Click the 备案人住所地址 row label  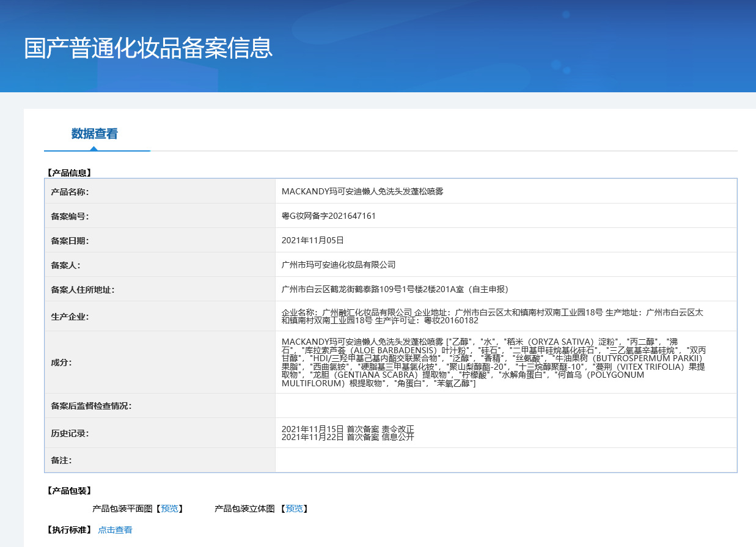[x=83, y=290]
